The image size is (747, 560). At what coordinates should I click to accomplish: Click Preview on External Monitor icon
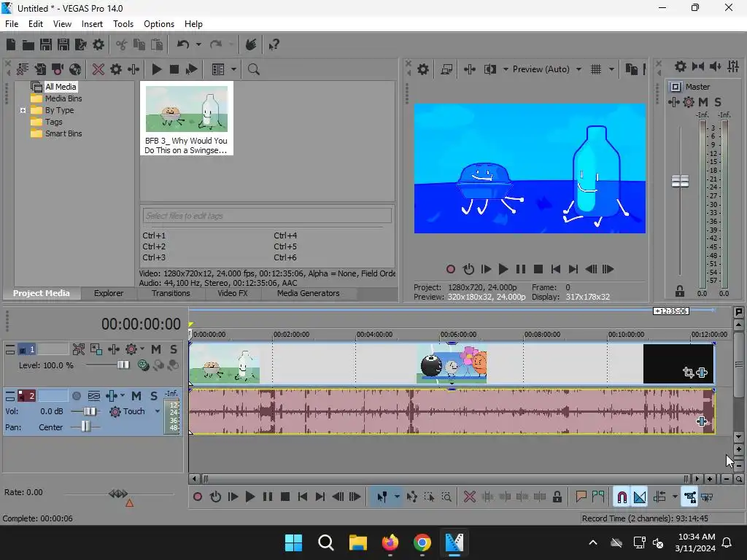pos(446,69)
